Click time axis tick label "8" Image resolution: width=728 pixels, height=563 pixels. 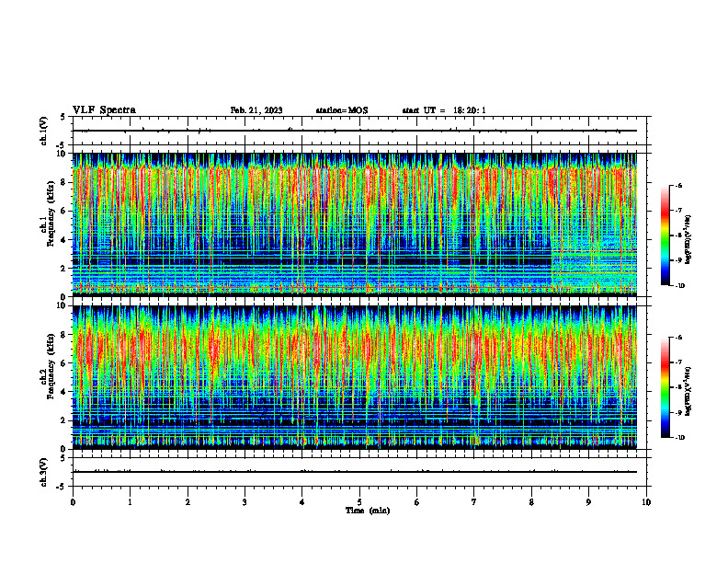coord(531,502)
